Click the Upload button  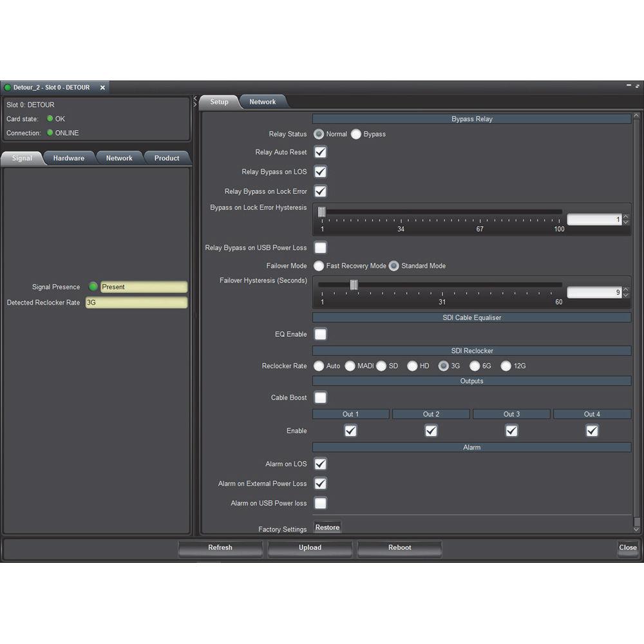point(310,548)
